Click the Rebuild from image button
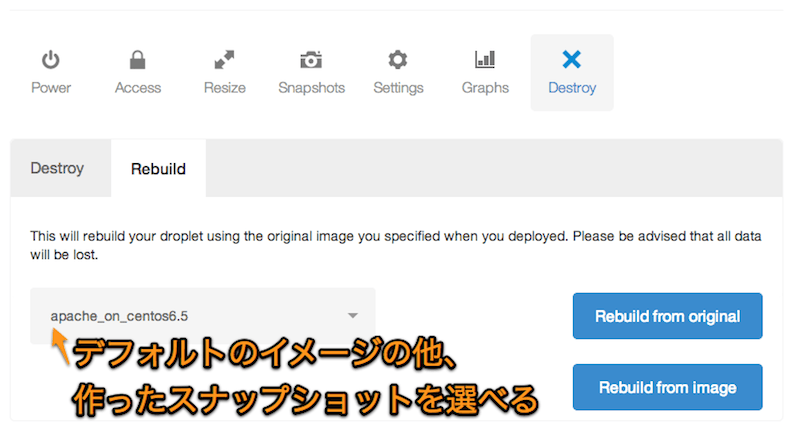 point(667,388)
